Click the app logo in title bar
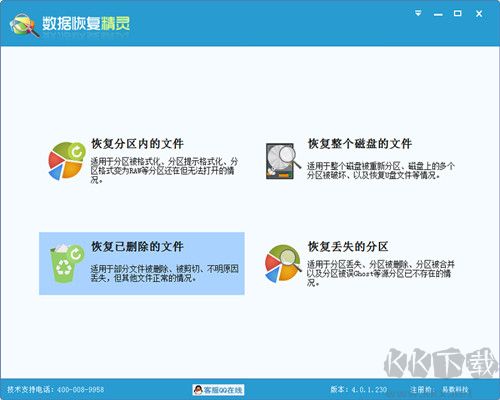 click(24, 24)
